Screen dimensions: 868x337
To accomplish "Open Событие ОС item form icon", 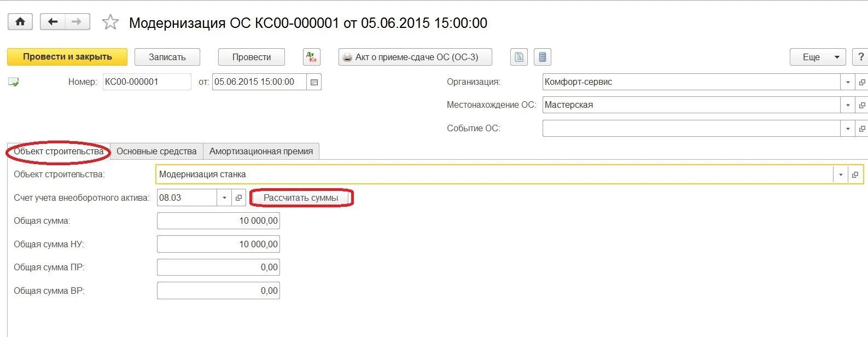I will 862,129.
